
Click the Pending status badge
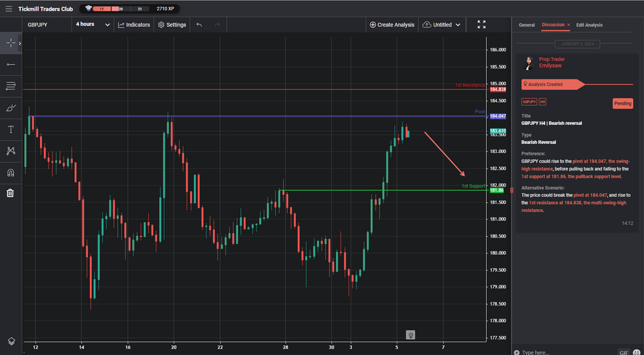622,103
